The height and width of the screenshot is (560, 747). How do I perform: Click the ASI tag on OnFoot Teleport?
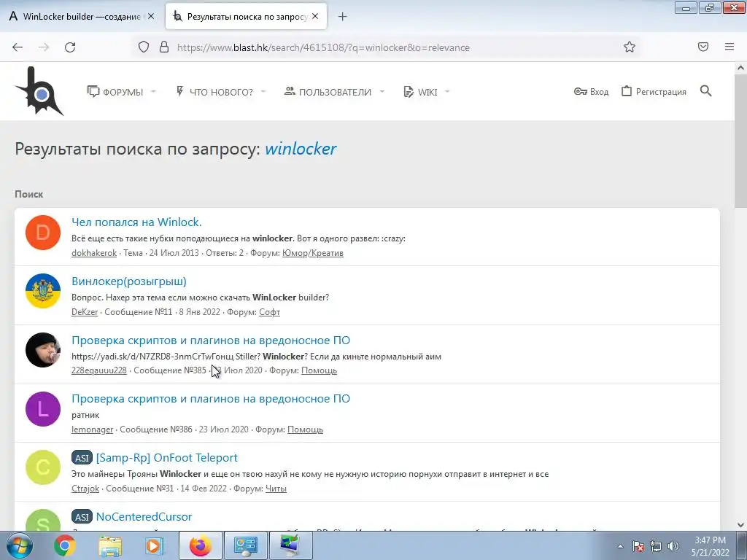[82, 458]
